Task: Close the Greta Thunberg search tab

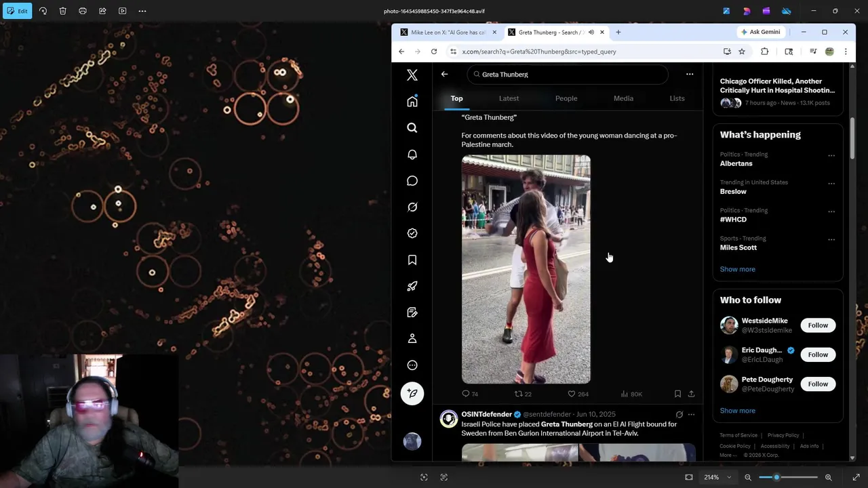Action: pos(601,32)
